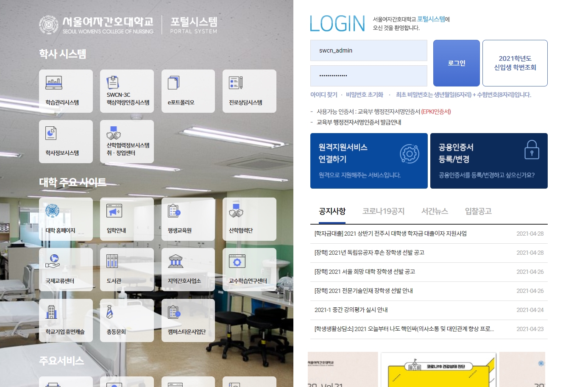Open 국제교류센터 globe icon tile

tap(66, 270)
